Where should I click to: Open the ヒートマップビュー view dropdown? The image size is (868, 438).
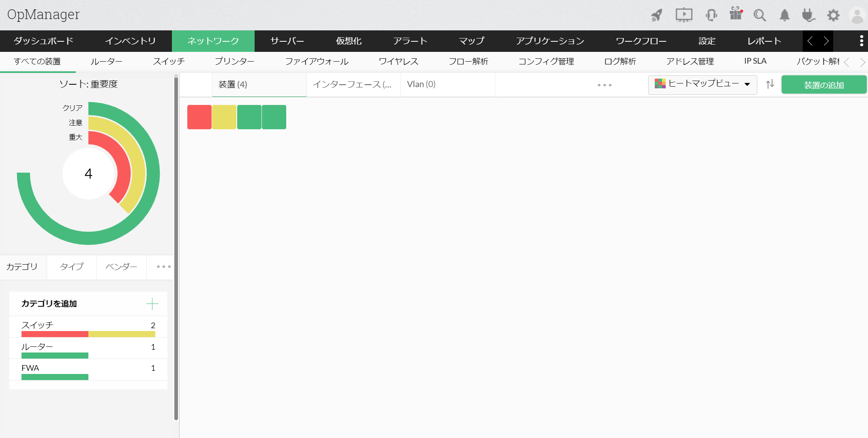pos(702,84)
